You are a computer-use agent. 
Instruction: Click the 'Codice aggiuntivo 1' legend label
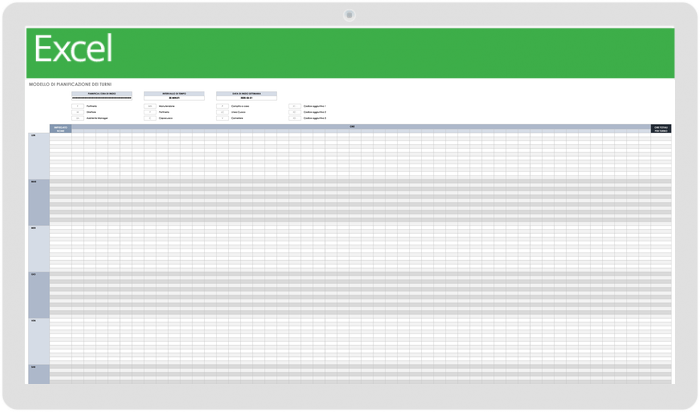(315, 106)
